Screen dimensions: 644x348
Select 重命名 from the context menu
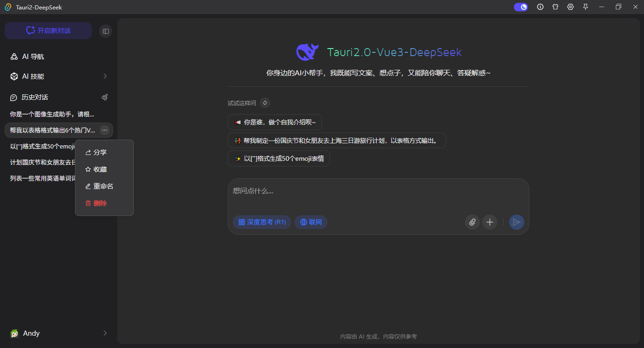(x=103, y=186)
